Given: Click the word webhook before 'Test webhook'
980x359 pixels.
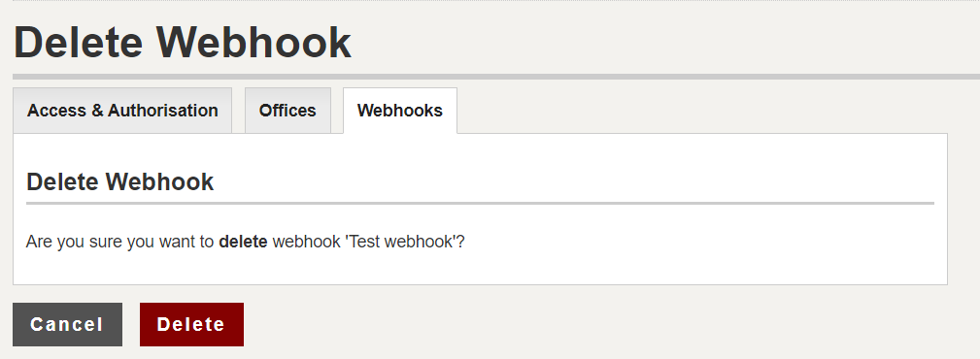Looking at the screenshot, I should pyautogui.click(x=306, y=242).
